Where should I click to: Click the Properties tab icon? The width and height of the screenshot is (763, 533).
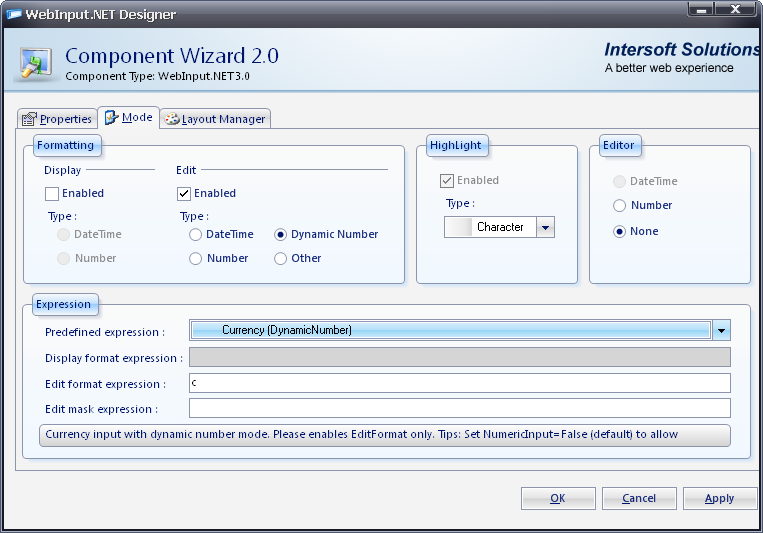29,119
